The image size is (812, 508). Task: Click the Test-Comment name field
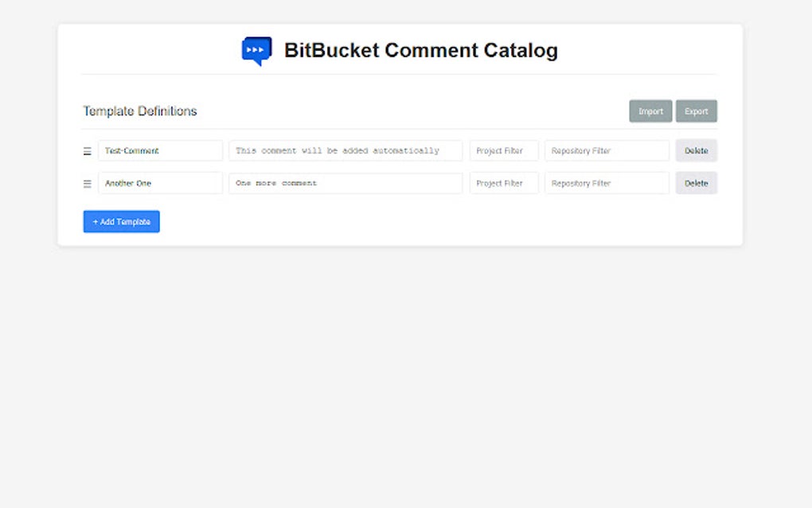[159, 150]
